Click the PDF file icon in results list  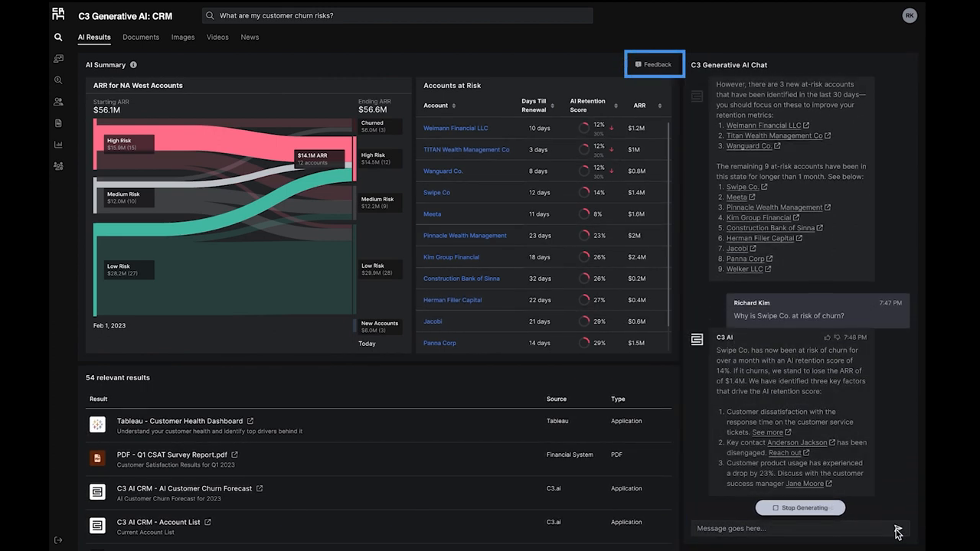(x=97, y=458)
